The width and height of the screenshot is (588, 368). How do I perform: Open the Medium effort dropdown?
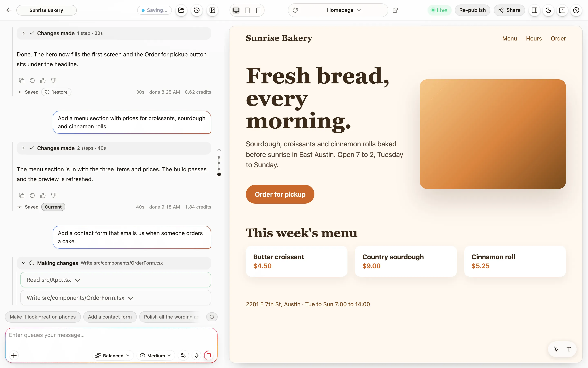pyautogui.click(x=156, y=355)
